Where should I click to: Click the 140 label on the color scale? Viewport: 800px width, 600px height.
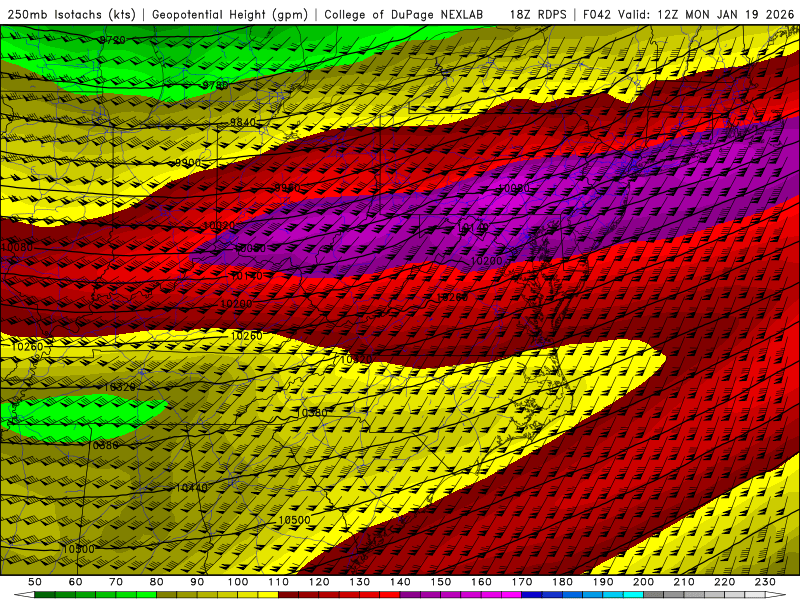(x=400, y=582)
